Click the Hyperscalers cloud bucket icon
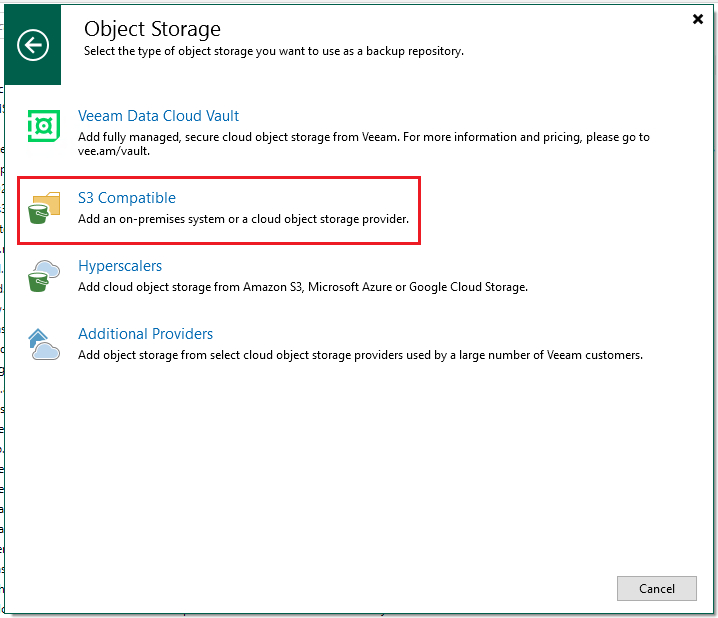718x618 pixels. tap(44, 276)
